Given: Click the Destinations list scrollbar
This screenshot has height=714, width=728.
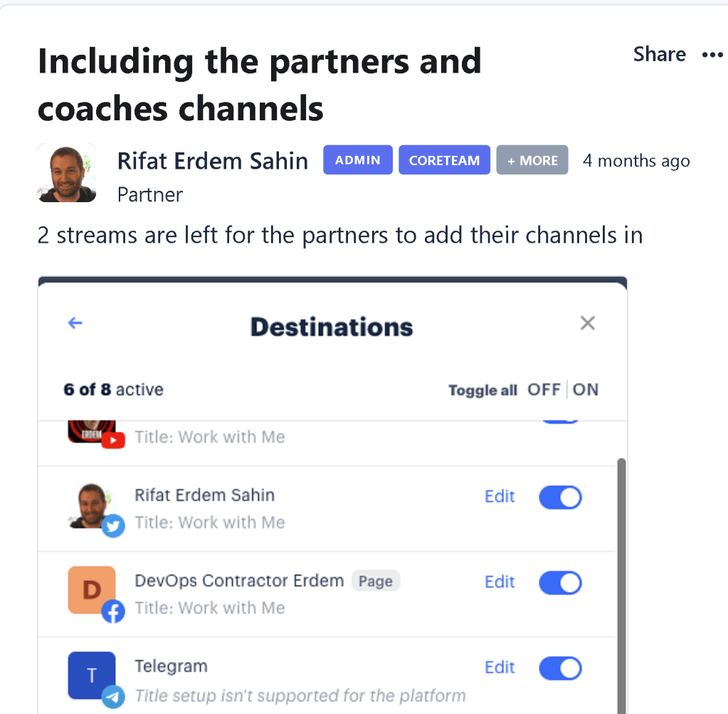Looking at the screenshot, I should pyautogui.click(x=621, y=585).
